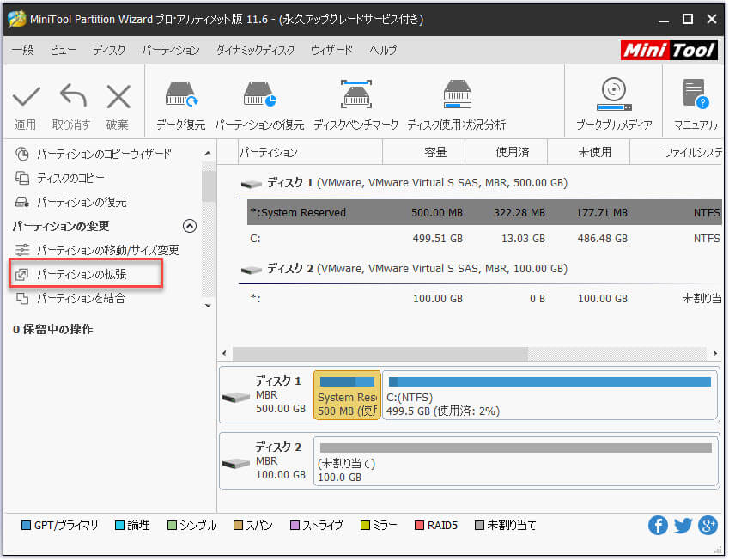
Task: Click the Discard (破棄) X icon
Action: point(118,97)
